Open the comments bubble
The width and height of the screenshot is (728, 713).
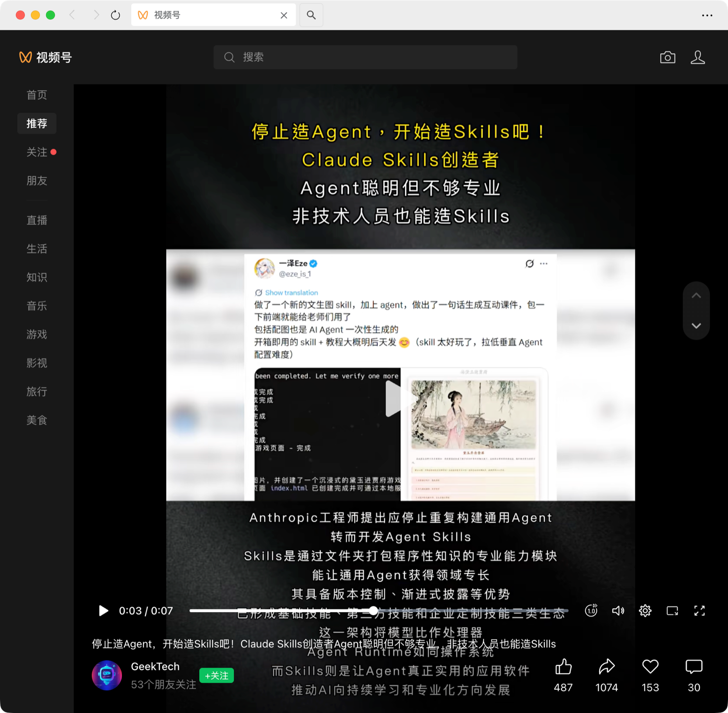tap(694, 667)
